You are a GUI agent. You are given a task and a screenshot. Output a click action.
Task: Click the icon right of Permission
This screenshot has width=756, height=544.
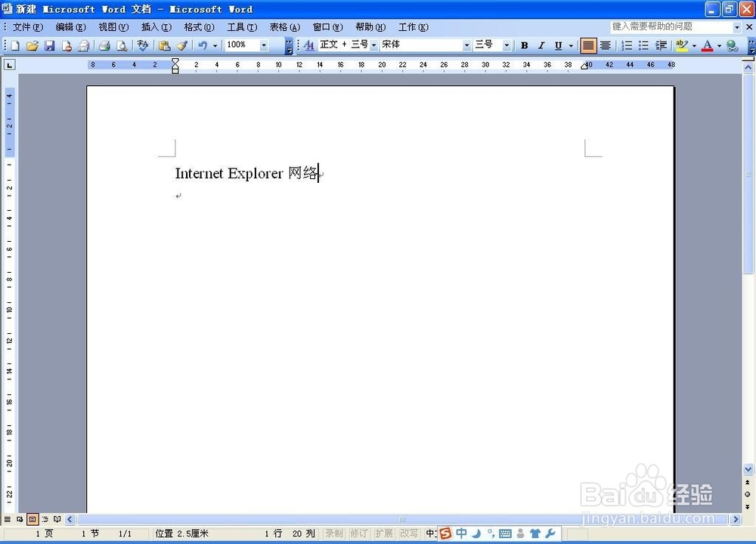coord(84,46)
